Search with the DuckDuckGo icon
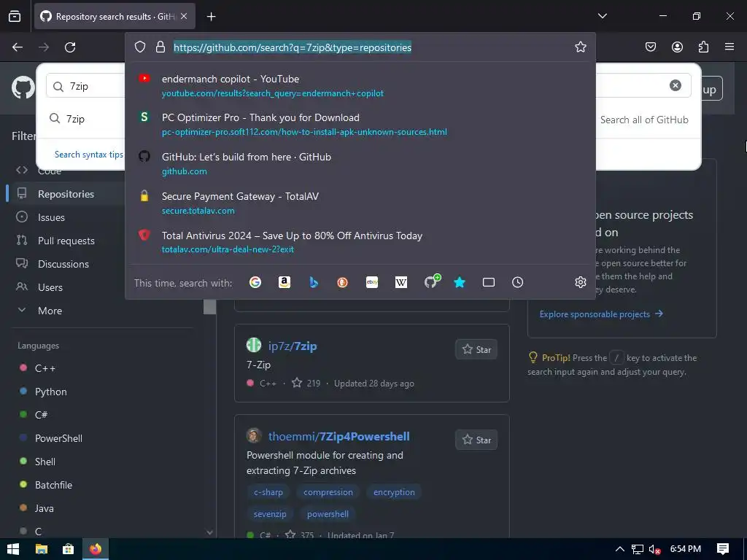The image size is (747, 560). pyautogui.click(x=343, y=282)
